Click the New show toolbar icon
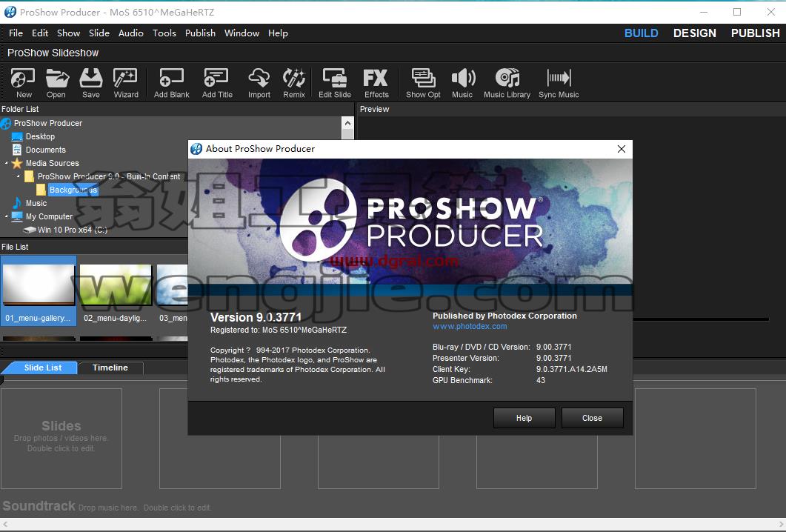 23,83
